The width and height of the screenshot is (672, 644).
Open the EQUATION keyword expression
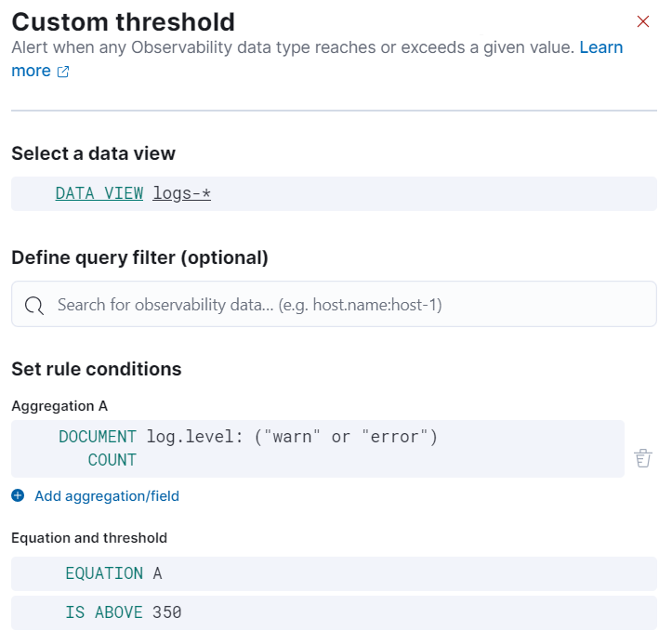tap(104, 573)
